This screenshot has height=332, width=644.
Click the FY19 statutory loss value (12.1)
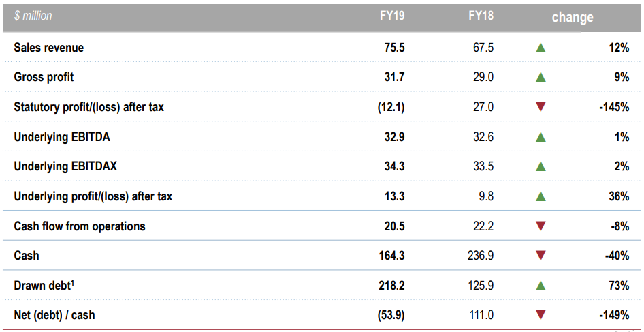(391, 107)
